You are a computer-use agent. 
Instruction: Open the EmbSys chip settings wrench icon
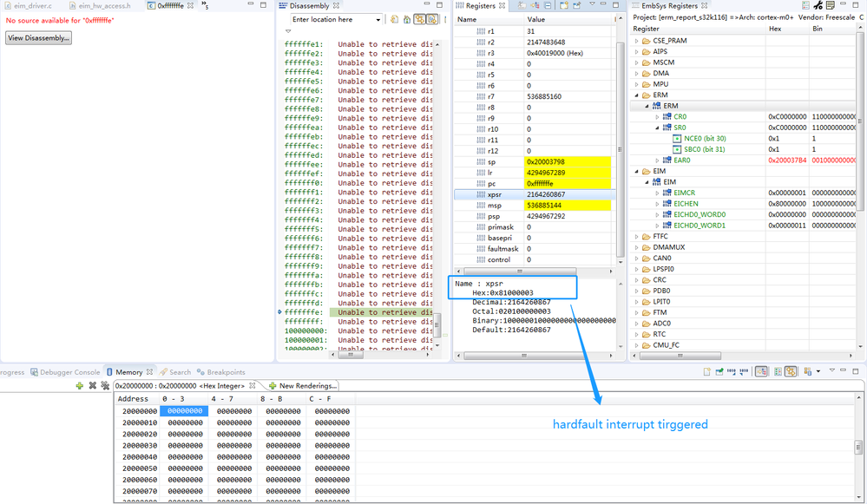point(818,5)
